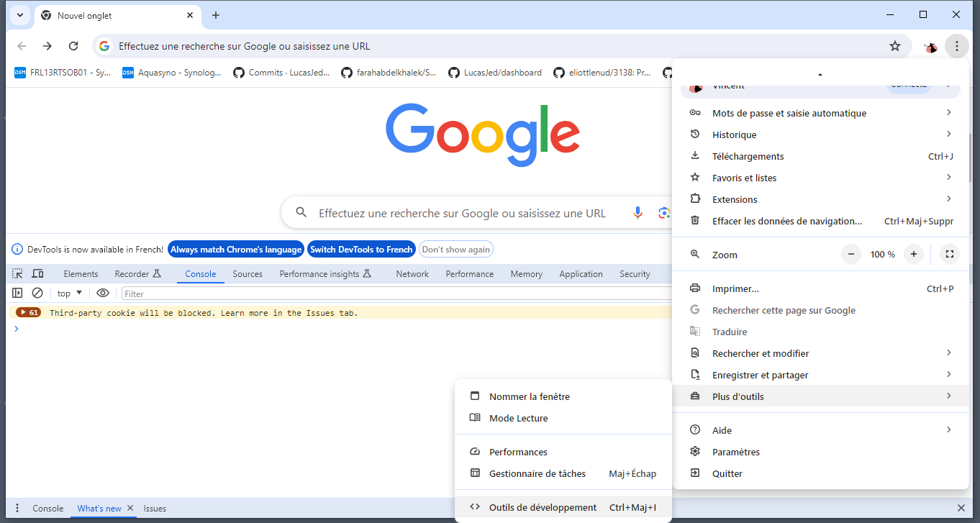The width and height of the screenshot is (980, 523).
Task: Click the Don't show again button
Action: [456, 250]
